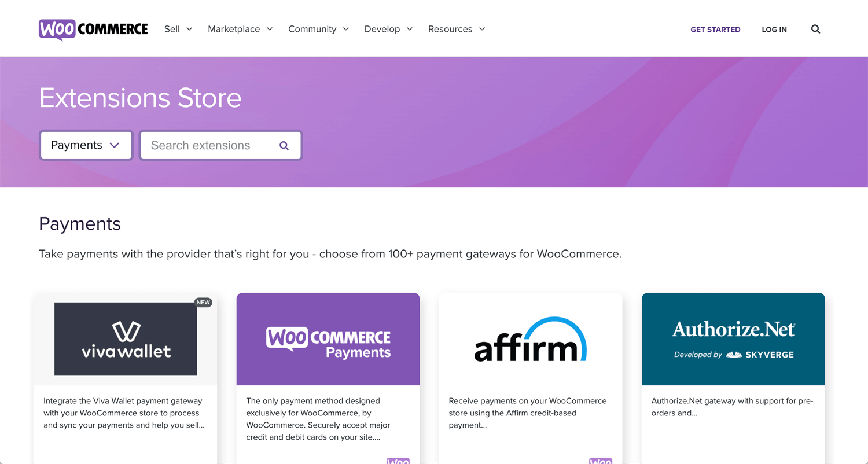Click the Affirm credit-based payment description
This screenshot has width=868, height=464.
click(528, 413)
